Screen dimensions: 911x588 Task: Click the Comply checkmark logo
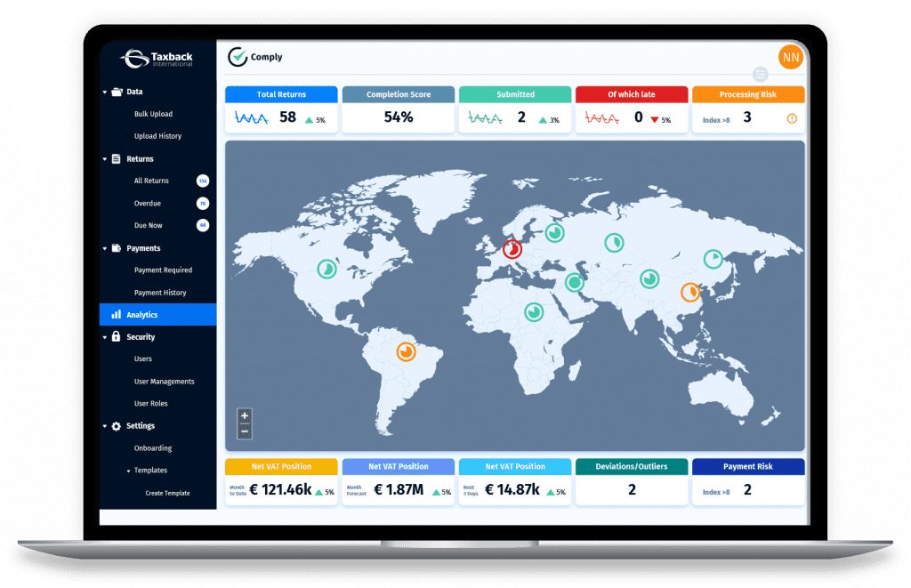point(237,57)
